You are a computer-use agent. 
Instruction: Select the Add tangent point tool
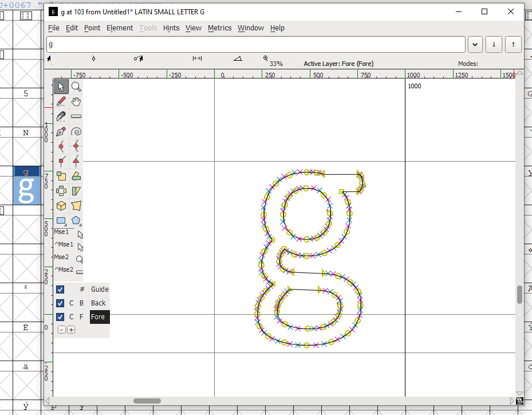(76, 161)
